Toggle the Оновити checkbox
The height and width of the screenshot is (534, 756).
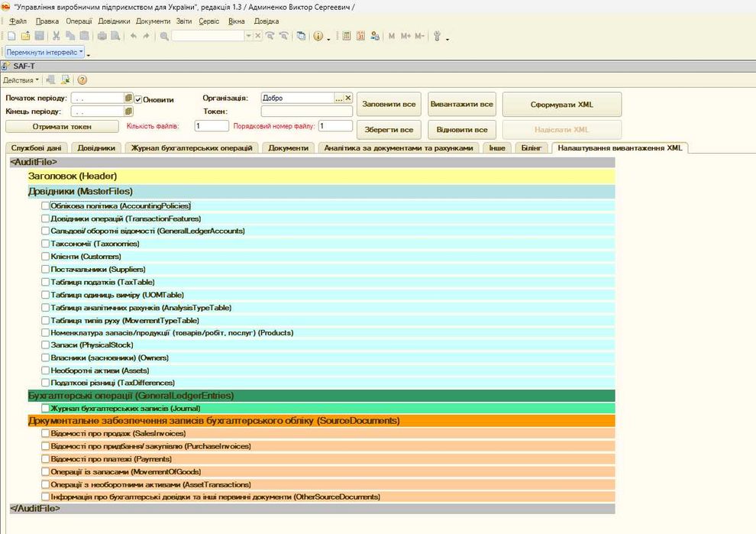point(139,99)
